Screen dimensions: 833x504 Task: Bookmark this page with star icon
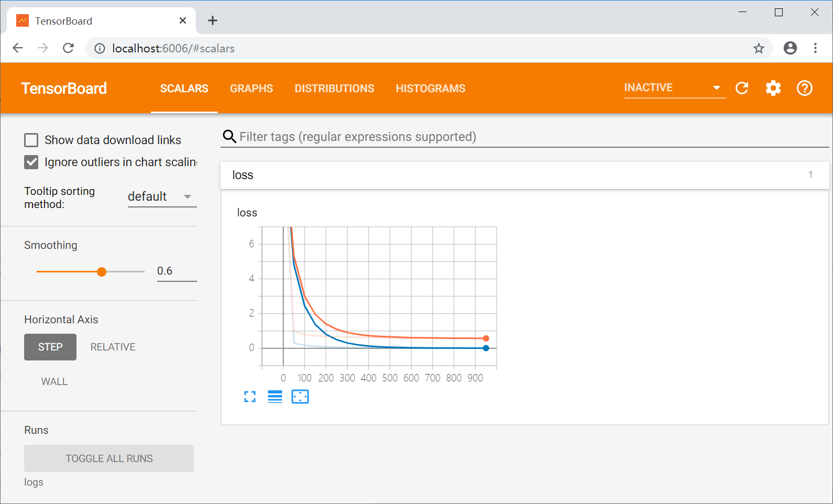pyautogui.click(x=759, y=49)
